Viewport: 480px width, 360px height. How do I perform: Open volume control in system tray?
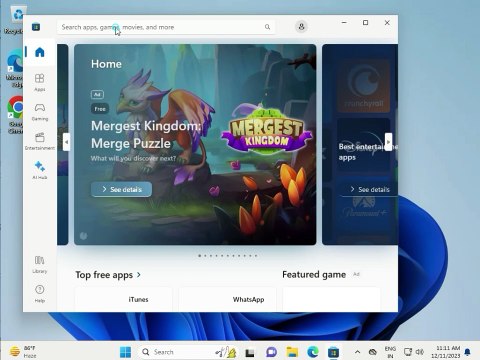coord(420,352)
